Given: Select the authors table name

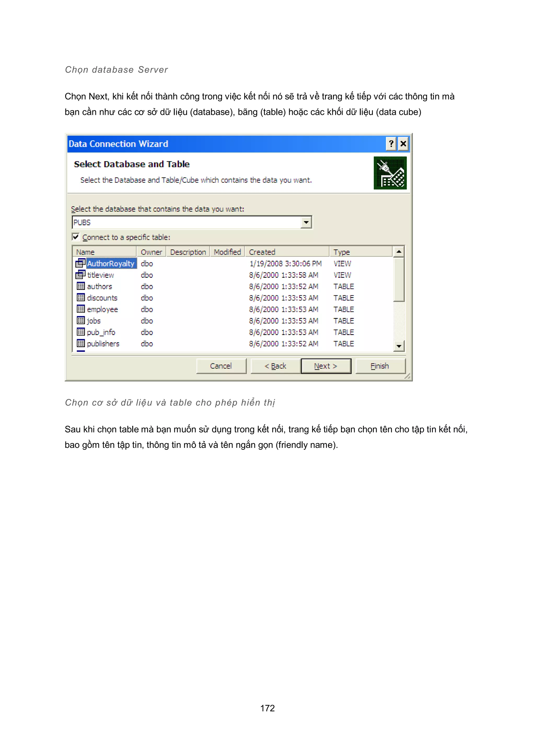Looking at the screenshot, I should point(100,286).
